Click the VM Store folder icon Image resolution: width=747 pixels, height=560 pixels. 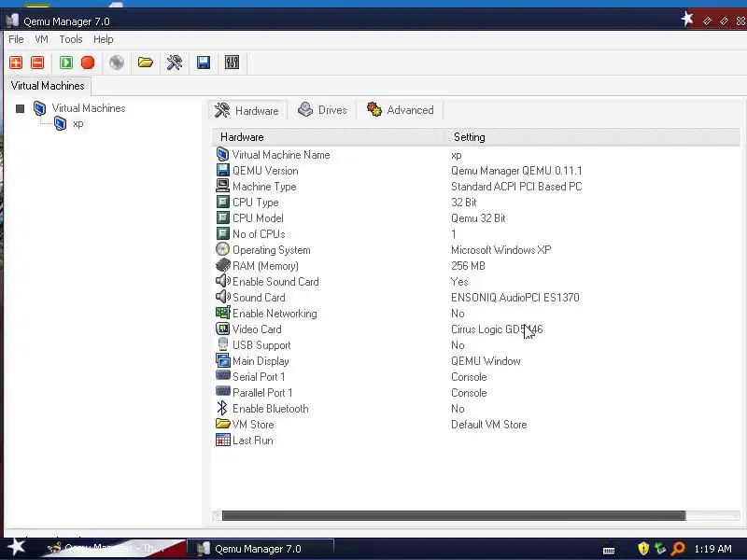(222, 424)
